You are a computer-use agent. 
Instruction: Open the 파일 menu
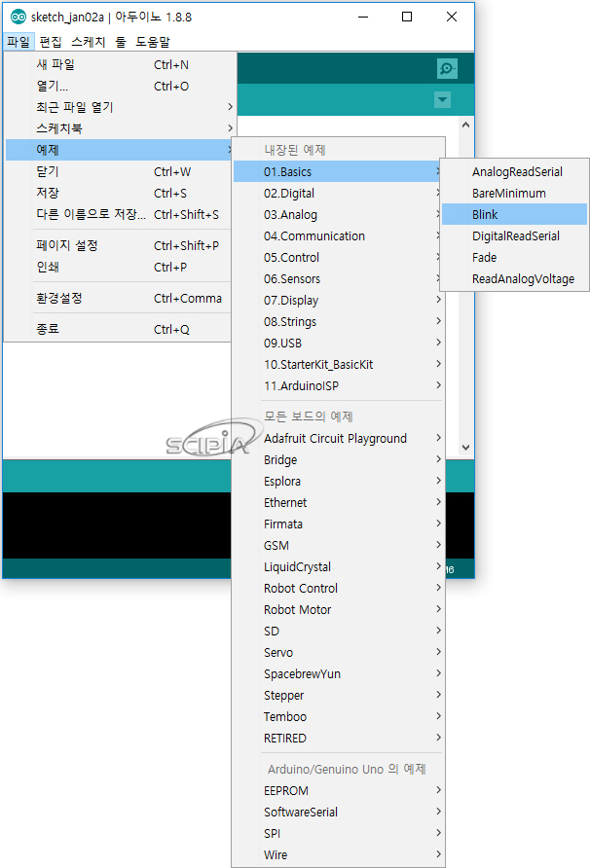[x=18, y=42]
